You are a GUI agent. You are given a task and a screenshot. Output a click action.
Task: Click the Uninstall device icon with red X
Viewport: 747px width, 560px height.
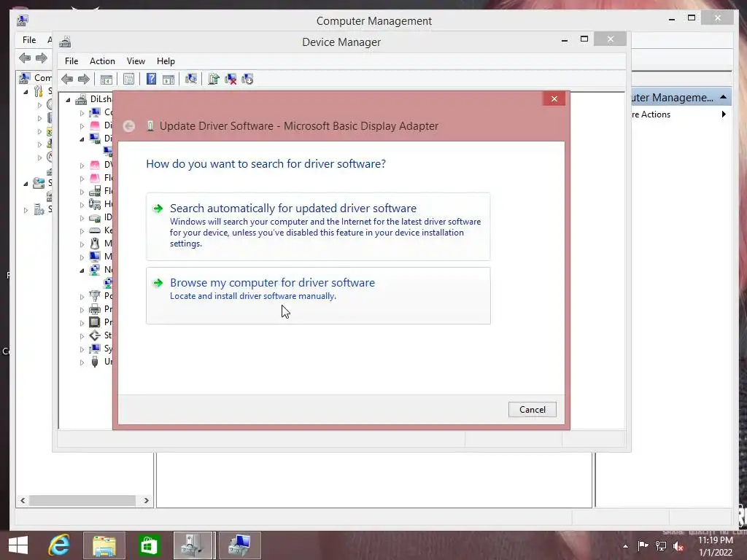(231, 79)
